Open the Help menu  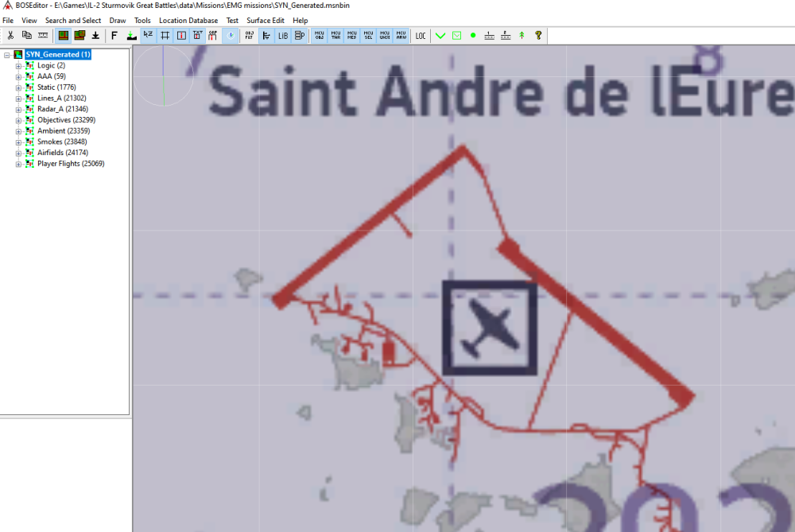(x=301, y=21)
